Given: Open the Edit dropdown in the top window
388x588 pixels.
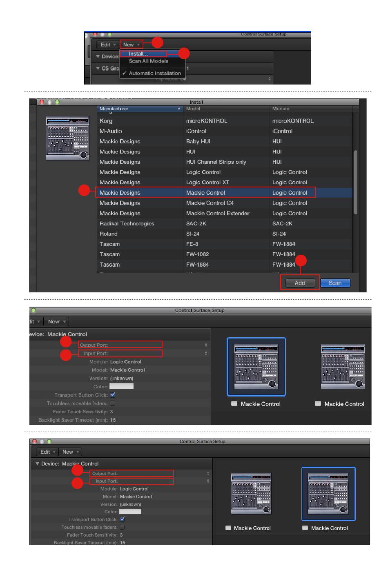Looking at the screenshot, I should (108, 45).
